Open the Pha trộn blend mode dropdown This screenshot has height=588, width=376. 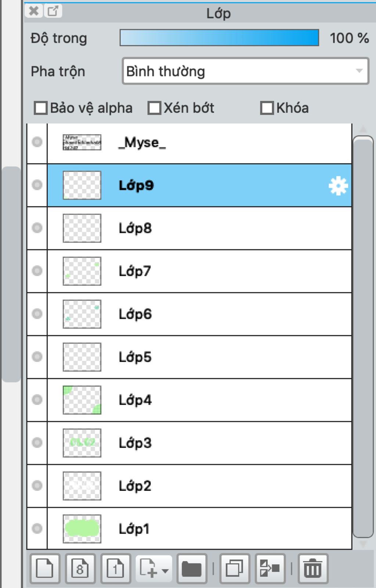(245, 71)
